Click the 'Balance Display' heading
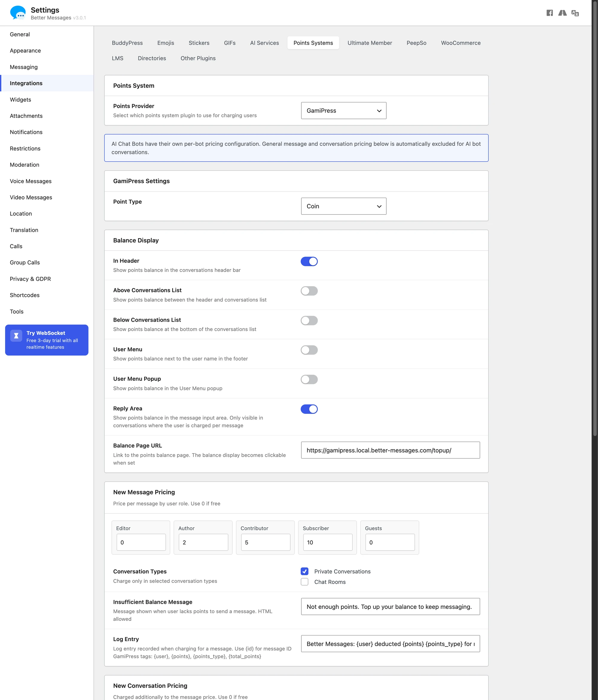Image resolution: width=598 pixels, height=700 pixels. [x=136, y=240]
